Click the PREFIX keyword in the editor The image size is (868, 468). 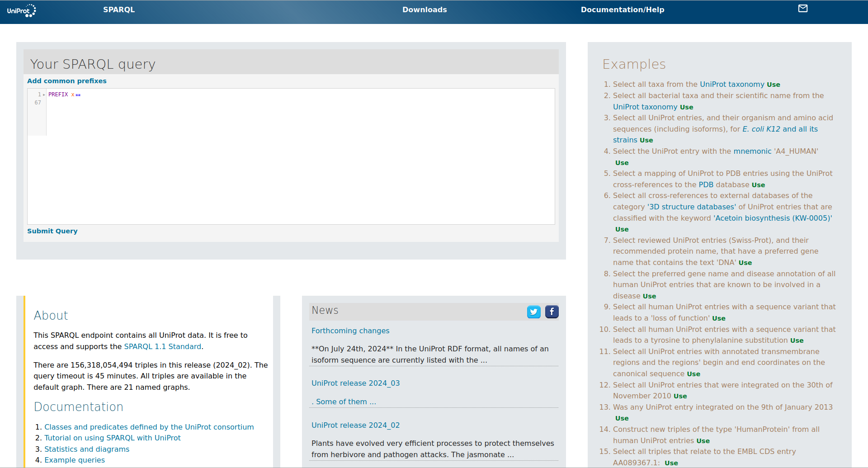pos(58,95)
